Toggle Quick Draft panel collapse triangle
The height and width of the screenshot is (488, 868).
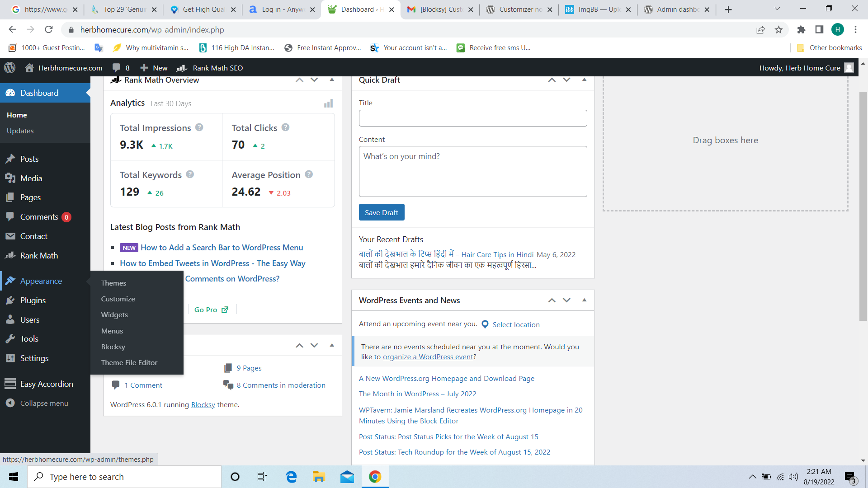click(584, 80)
